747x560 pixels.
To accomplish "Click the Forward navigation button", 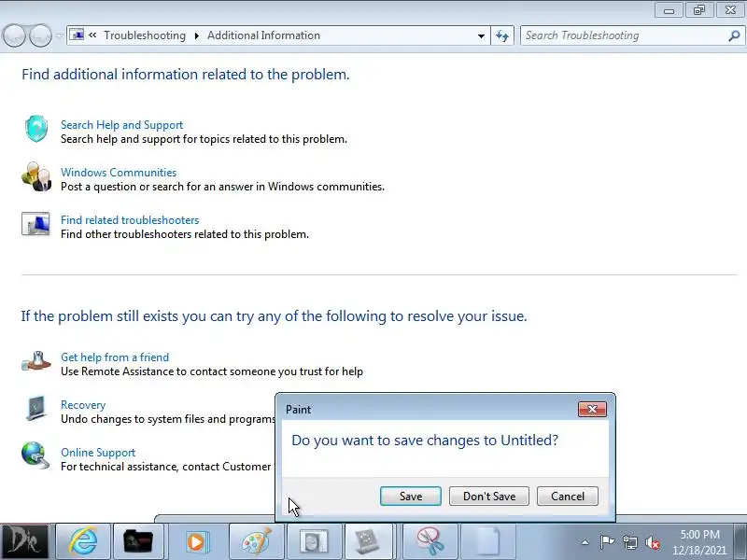I will [41, 35].
